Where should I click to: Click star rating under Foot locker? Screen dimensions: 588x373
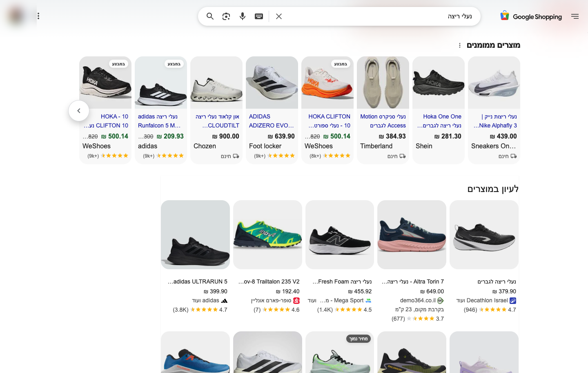click(x=281, y=156)
